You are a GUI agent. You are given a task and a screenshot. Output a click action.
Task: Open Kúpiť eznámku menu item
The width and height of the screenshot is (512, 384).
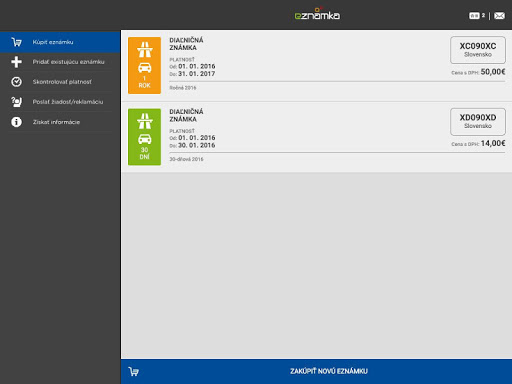coord(60,42)
